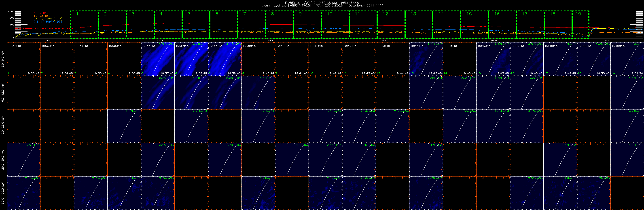Select interval 5 box in the light curve

pos(196,25)
